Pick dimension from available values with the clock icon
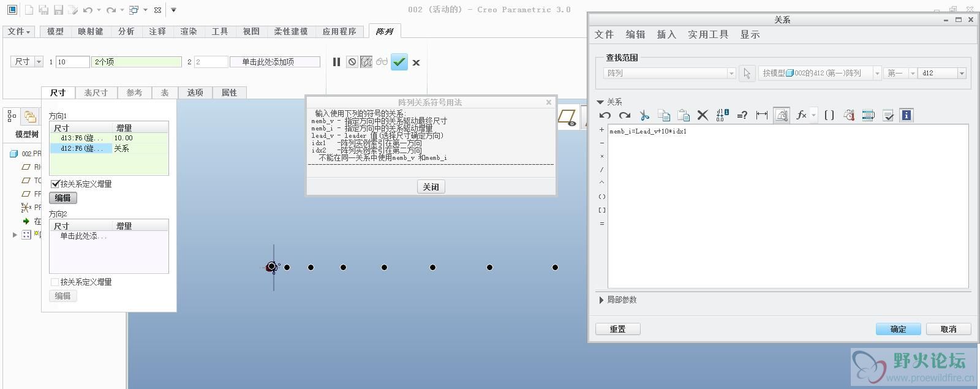 (x=849, y=115)
